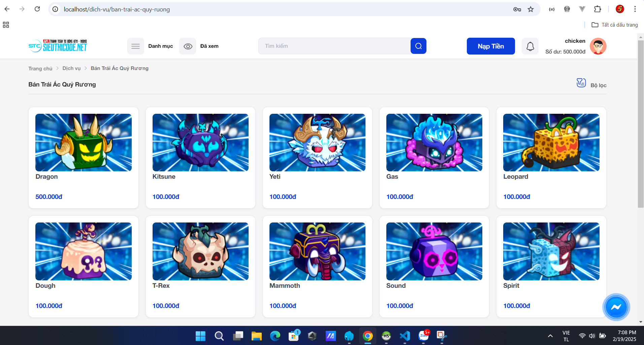The height and width of the screenshot is (345, 644).
Task: Open the notification bell
Action: pos(530,46)
